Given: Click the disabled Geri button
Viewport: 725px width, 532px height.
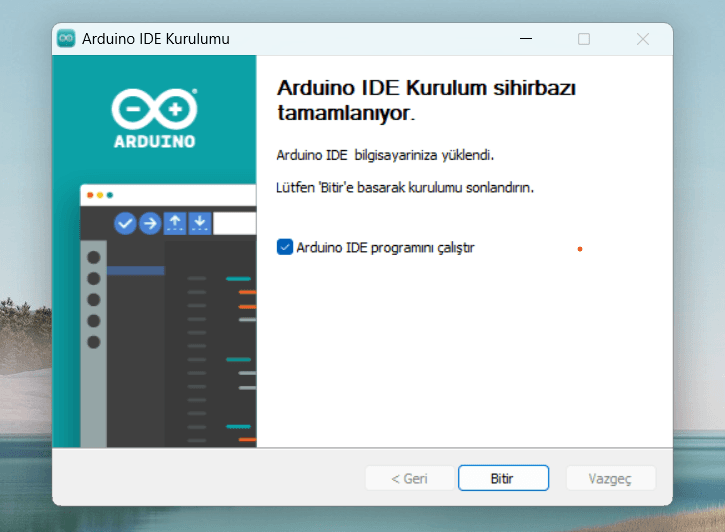Looking at the screenshot, I should [x=410, y=478].
